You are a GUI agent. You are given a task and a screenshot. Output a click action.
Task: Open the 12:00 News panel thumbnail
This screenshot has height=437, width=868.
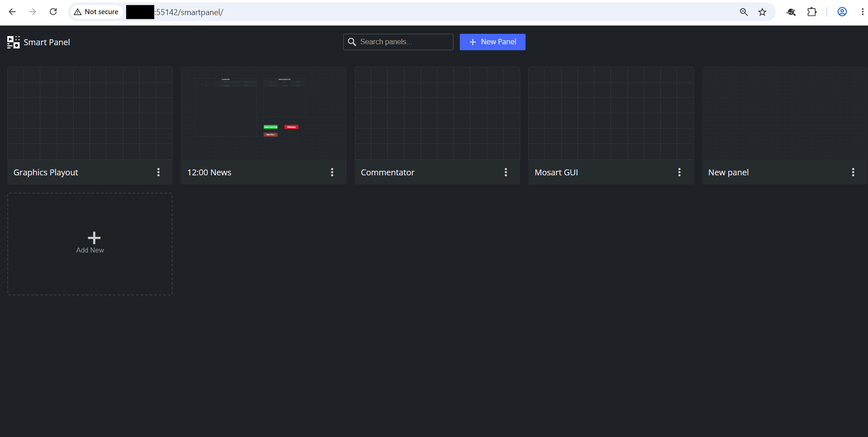tap(263, 113)
